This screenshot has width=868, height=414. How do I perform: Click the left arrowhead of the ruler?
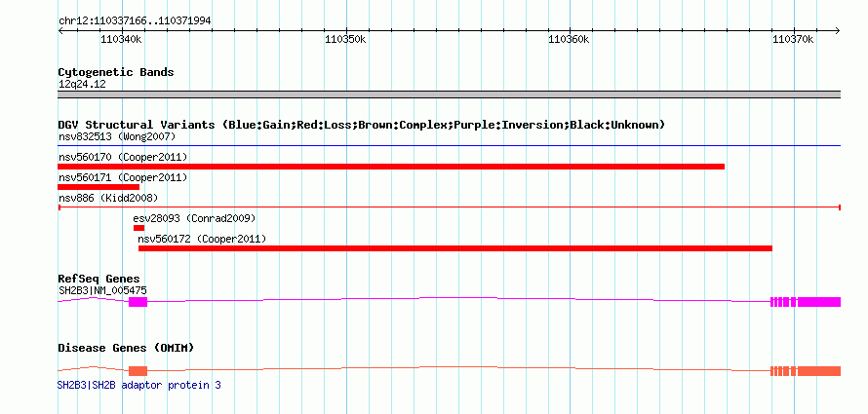click(x=60, y=31)
